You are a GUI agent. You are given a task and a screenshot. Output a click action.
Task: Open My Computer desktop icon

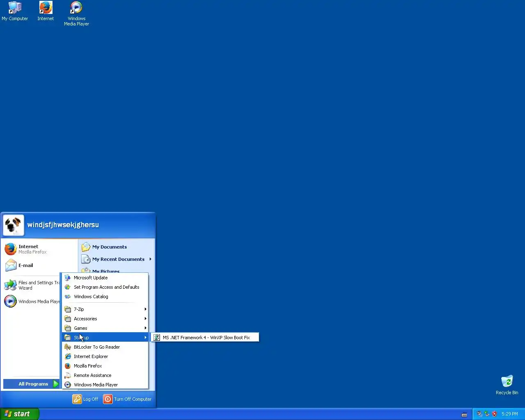click(x=15, y=11)
